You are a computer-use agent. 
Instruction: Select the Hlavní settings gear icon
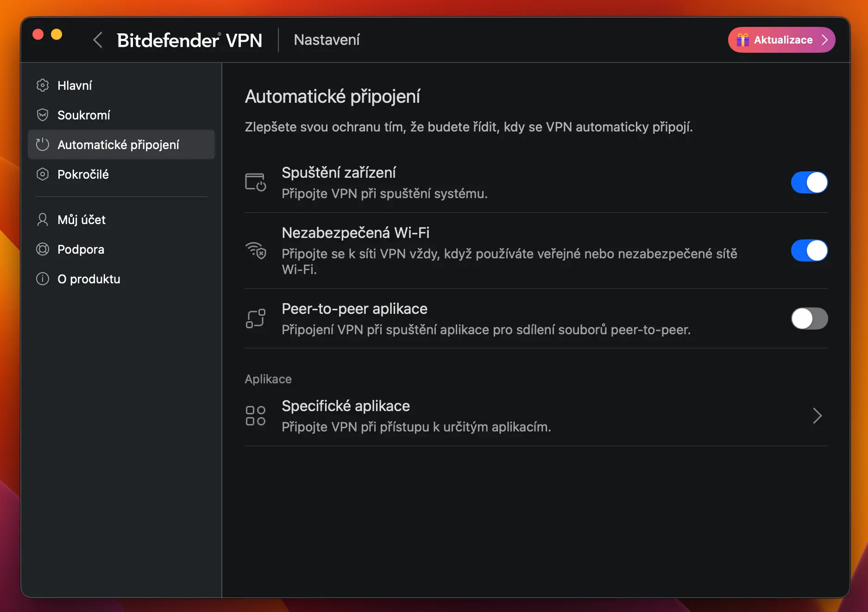coord(43,85)
